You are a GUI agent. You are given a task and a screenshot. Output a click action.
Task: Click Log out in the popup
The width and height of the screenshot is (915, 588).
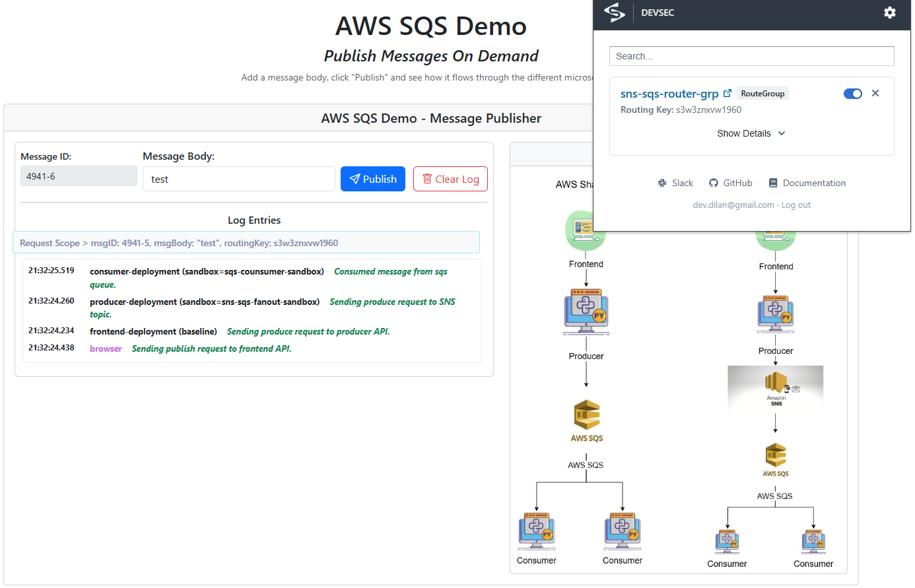coord(796,205)
